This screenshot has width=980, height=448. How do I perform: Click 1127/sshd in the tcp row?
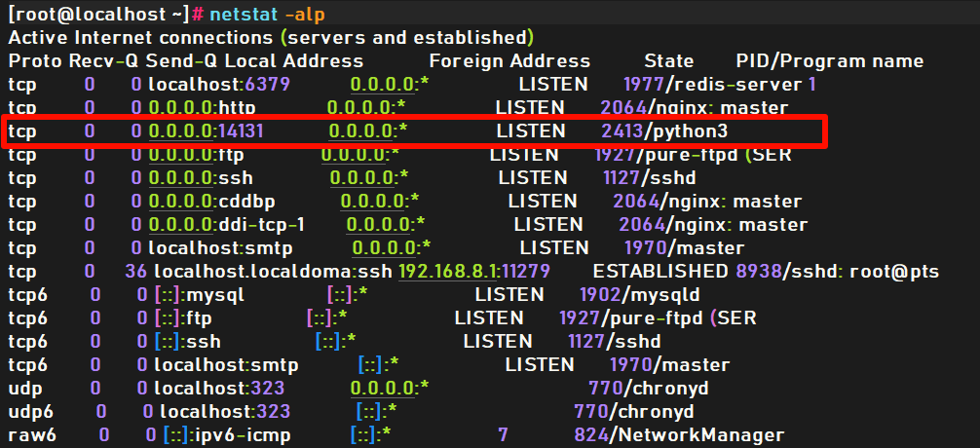tap(650, 178)
